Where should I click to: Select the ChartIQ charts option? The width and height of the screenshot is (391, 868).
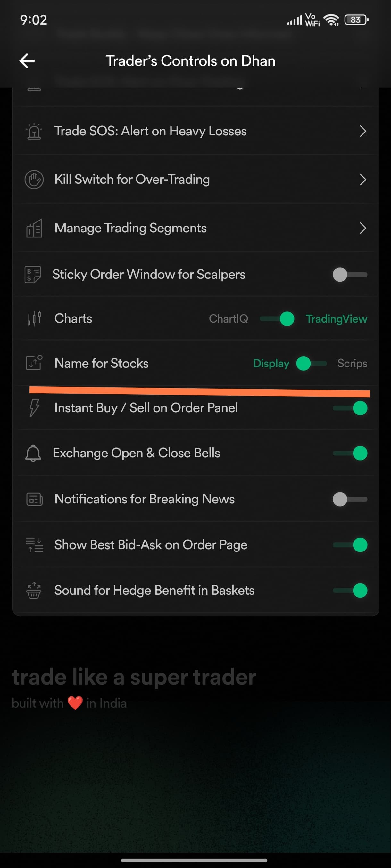(x=229, y=318)
